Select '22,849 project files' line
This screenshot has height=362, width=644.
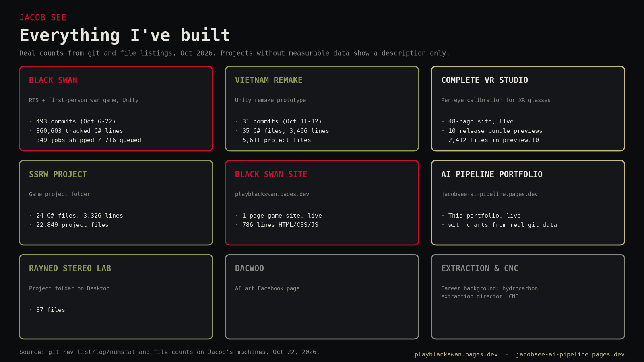(72, 225)
